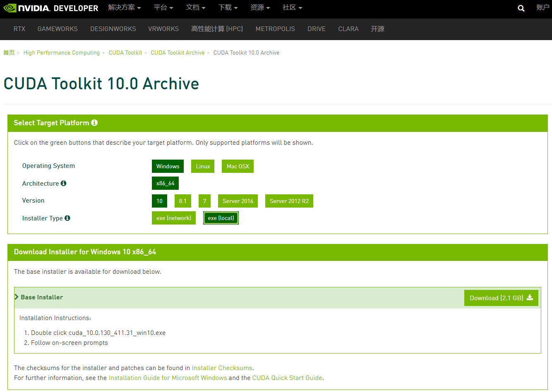Click the CUDA Toolkit 10.0 Archive heading

pyautogui.click(x=101, y=84)
